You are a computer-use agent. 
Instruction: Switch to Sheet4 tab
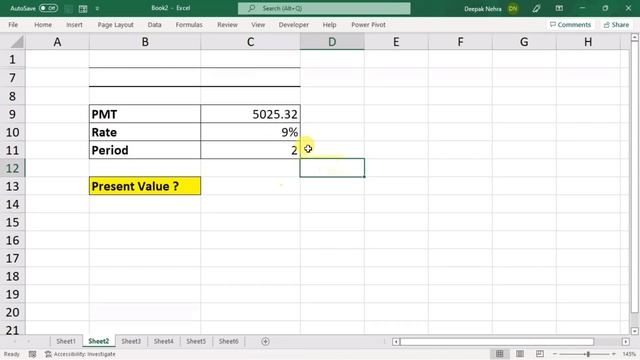[x=163, y=341]
